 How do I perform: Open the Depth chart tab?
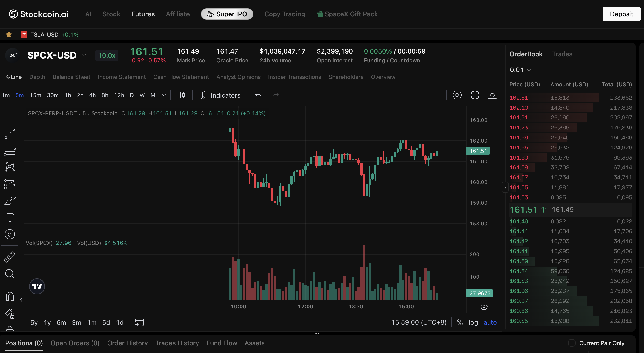tap(37, 77)
